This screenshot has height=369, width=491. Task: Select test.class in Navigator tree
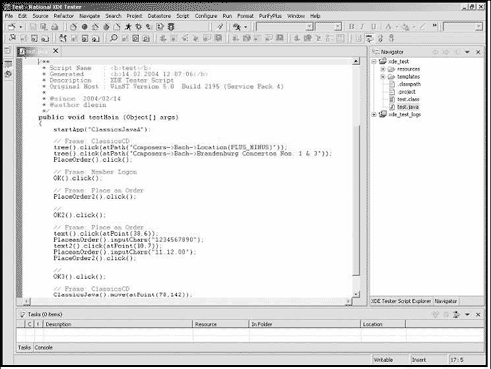408,99
